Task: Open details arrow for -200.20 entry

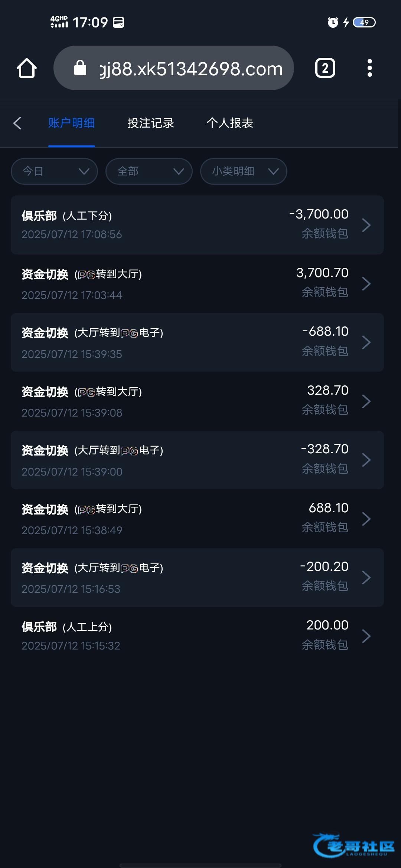Action: pos(366,577)
